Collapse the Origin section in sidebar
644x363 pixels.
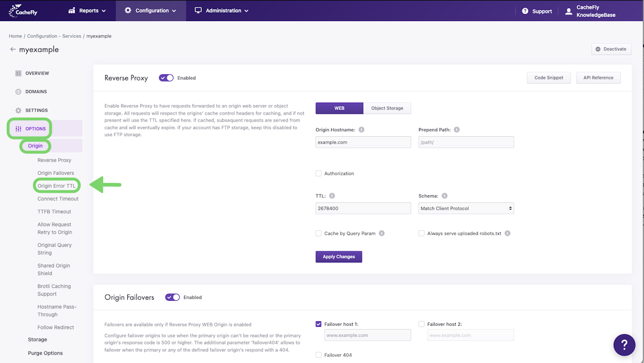tap(35, 146)
